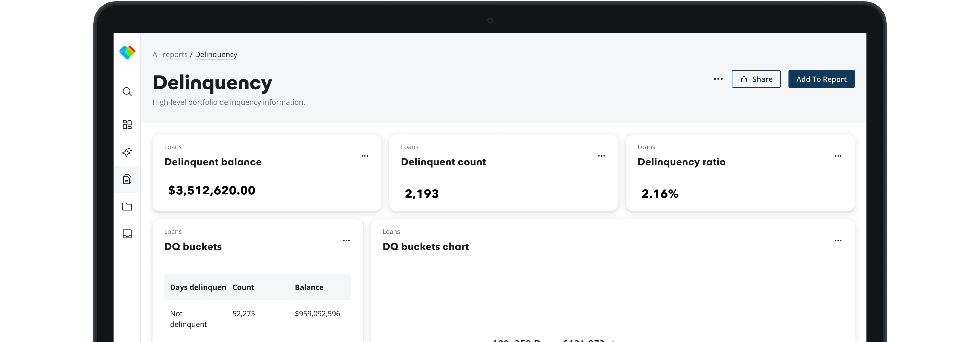Click the Share button
Image resolution: width=980 pixels, height=342 pixels.
point(756,79)
